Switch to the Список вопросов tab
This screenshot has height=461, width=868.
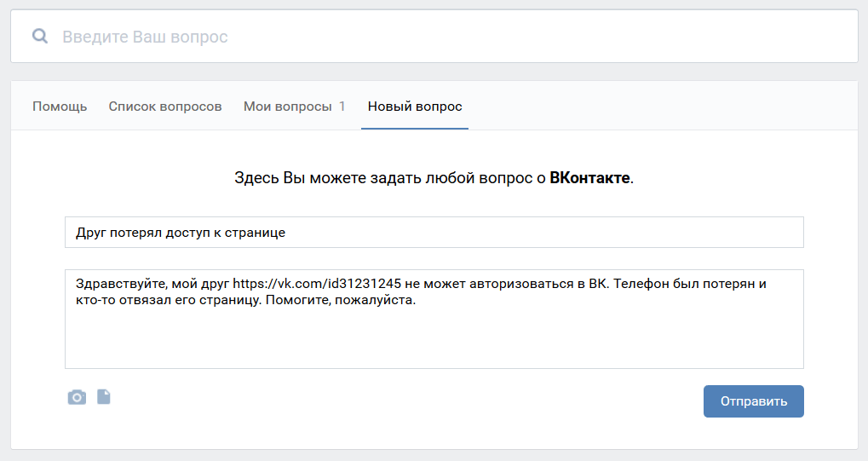pos(165,107)
